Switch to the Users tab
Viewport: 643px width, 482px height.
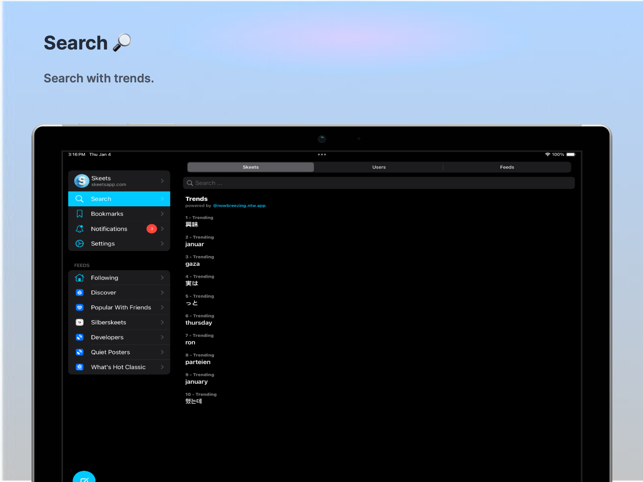coord(379,167)
